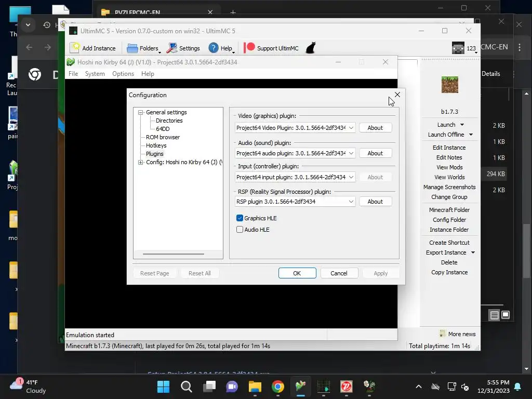Viewport: 532px width, 399px height.
Task: Confirm configuration with OK
Action: click(297, 273)
